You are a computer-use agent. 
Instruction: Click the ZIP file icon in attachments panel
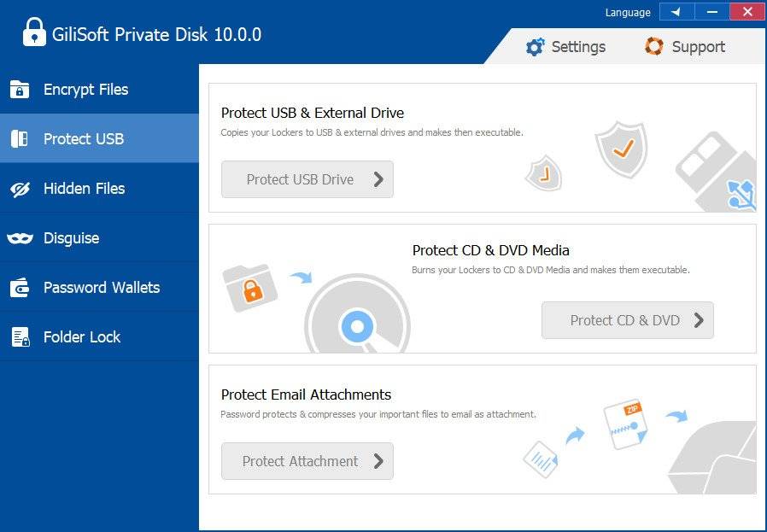pyautogui.click(x=627, y=424)
